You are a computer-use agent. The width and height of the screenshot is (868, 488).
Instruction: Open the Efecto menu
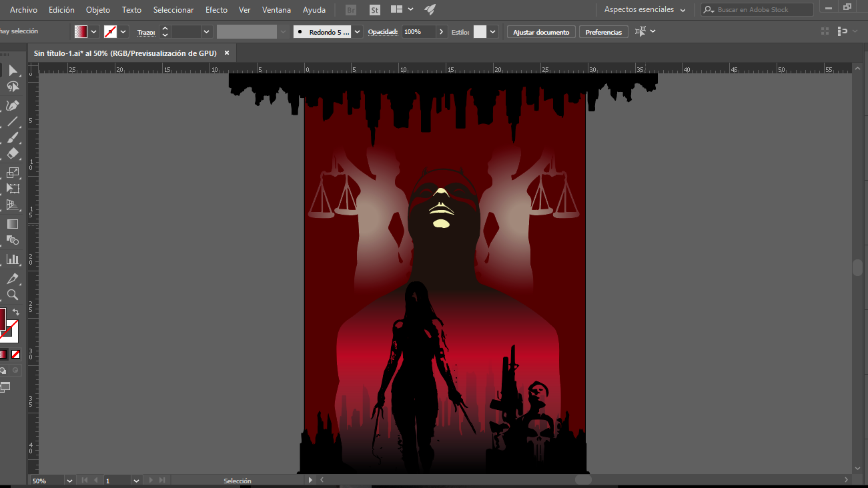click(216, 10)
